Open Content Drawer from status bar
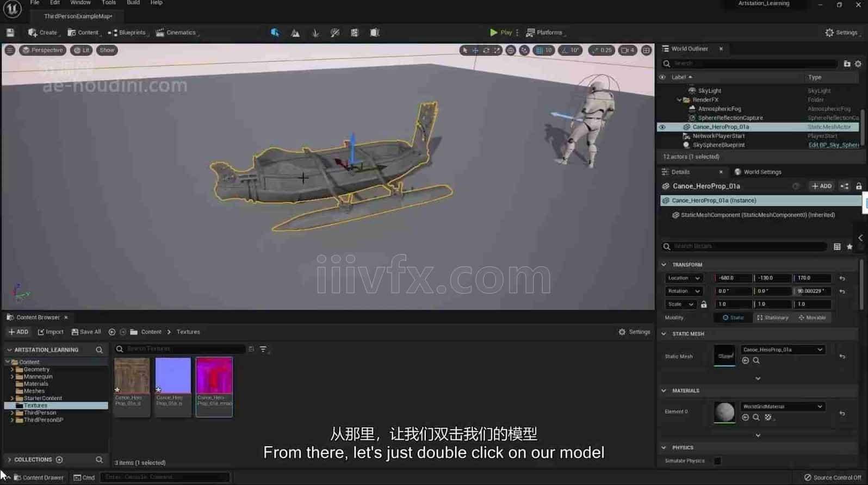This screenshot has height=485, width=868. click(39, 478)
